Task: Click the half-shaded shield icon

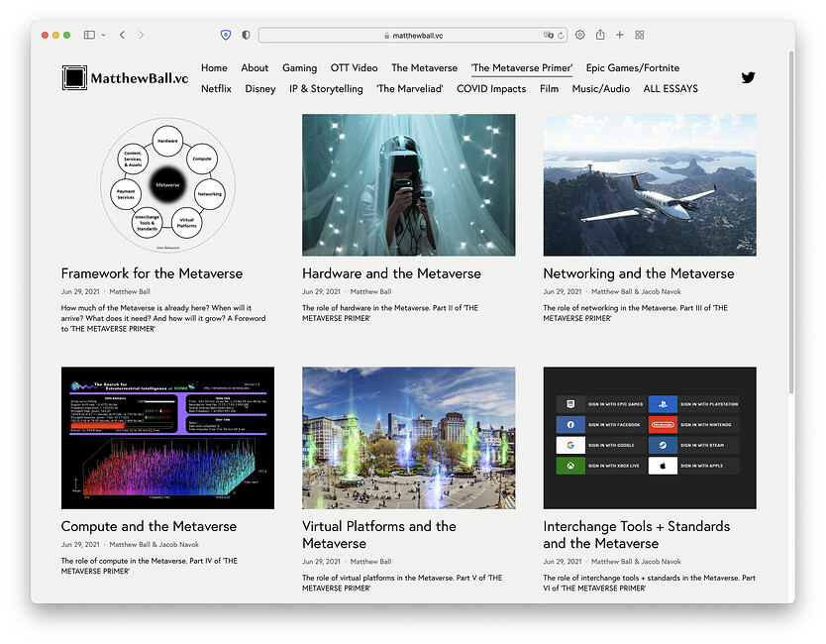Action: (x=246, y=35)
